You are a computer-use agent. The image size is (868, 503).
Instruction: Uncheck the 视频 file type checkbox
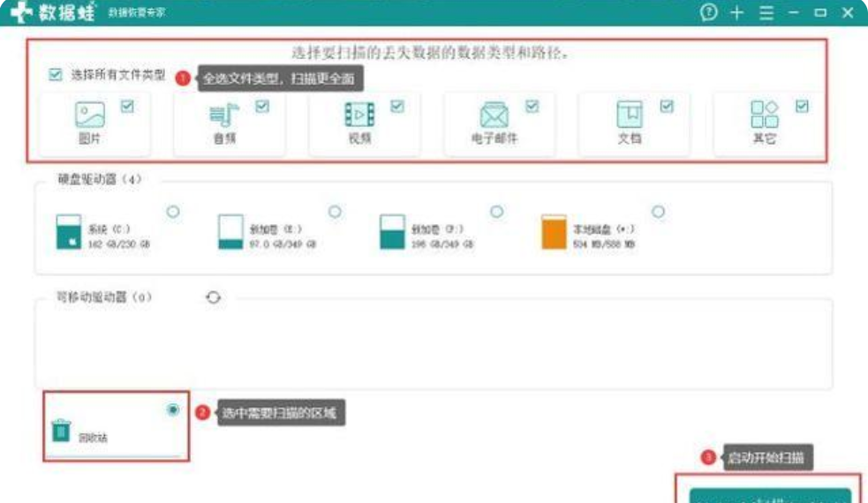click(396, 106)
